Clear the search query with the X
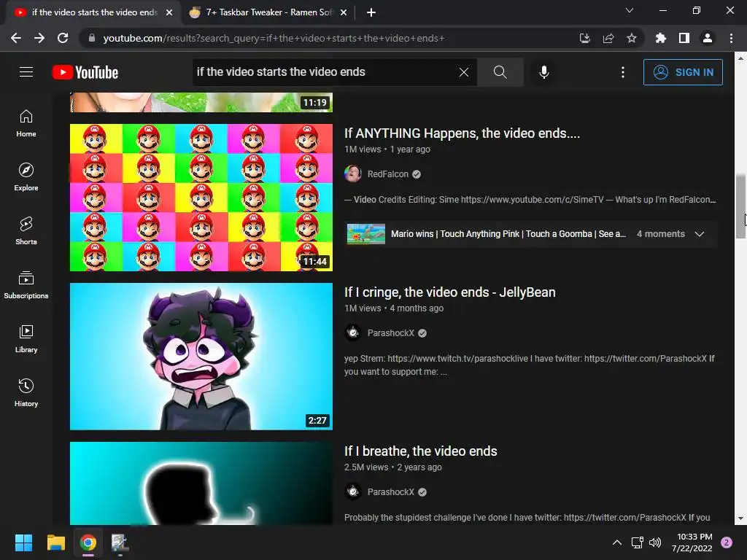Viewport: 747px width, 560px height. tap(463, 72)
